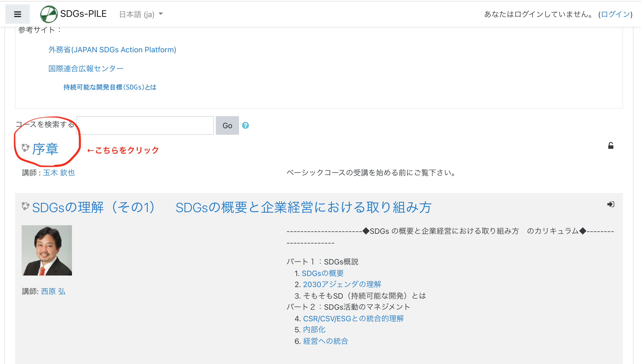The width and height of the screenshot is (641, 364).
Task: Click course icon beside 序章
Action: point(25,148)
